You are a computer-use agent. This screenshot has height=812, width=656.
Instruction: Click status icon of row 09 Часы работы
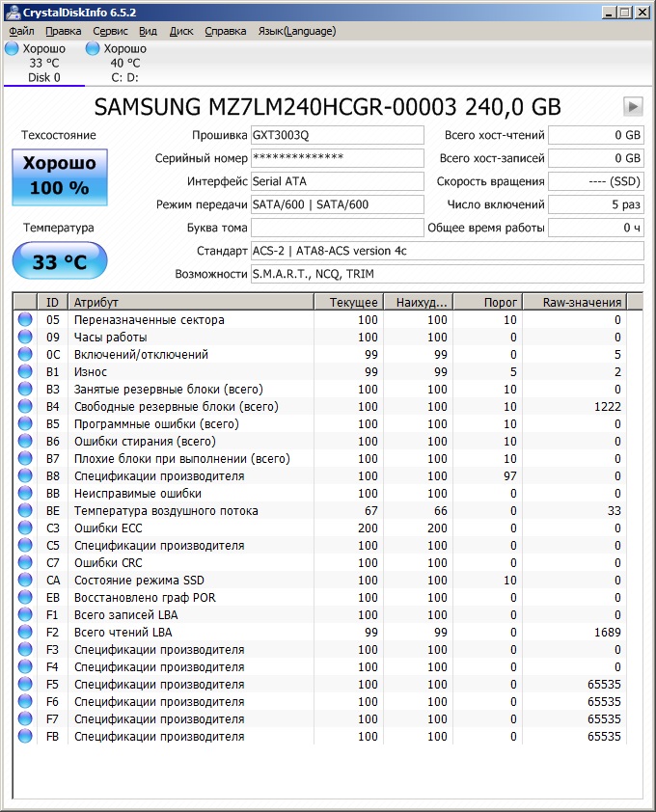25,338
